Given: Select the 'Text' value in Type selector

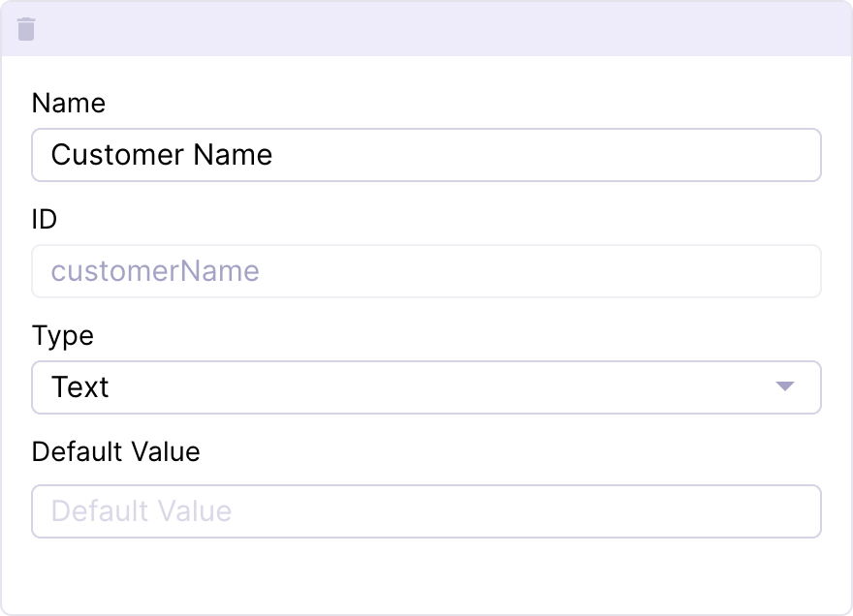Looking at the screenshot, I should pyautogui.click(x=80, y=387).
